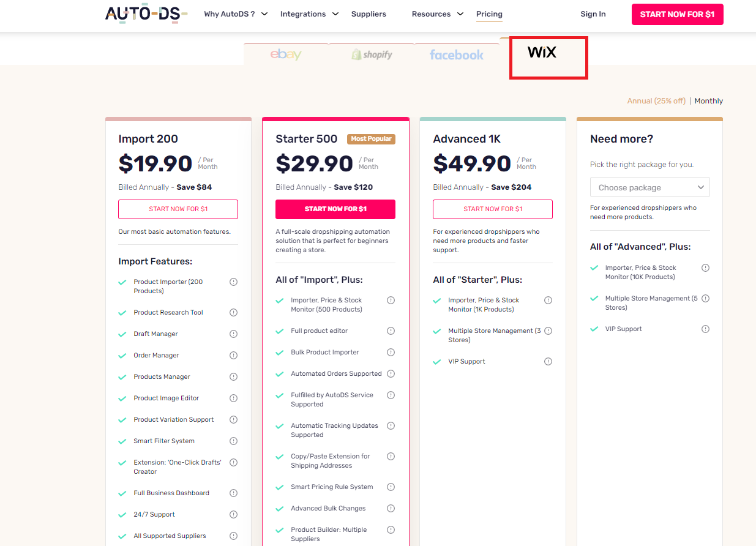The width and height of the screenshot is (756, 546).
Task: Click info icon next to Product Research Tool
Action: click(233, 312)
